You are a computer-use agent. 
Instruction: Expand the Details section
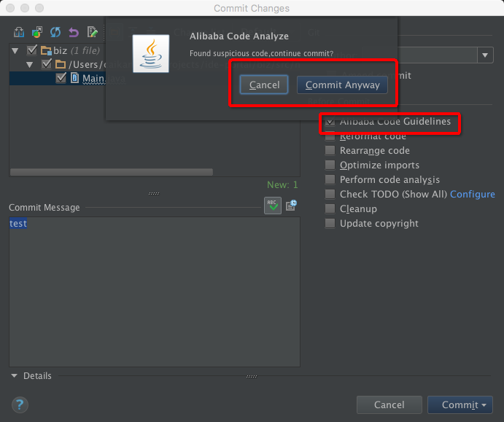tap(15, 376)
